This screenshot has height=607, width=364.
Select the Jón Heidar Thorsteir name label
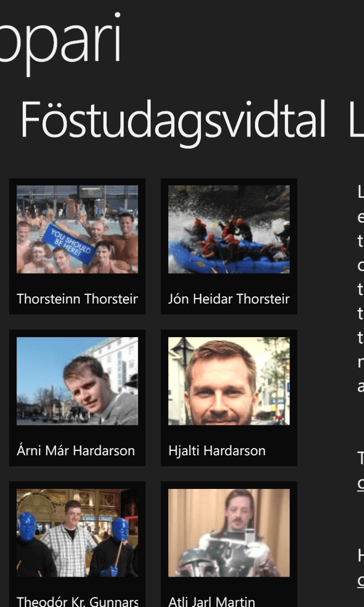tap(229, 299)
